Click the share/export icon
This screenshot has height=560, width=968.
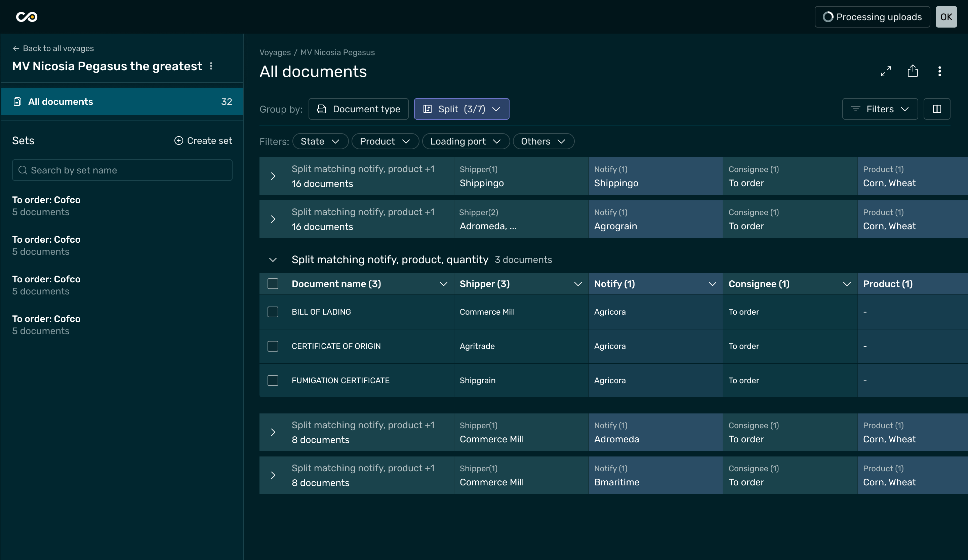click(x=913, y=71)
